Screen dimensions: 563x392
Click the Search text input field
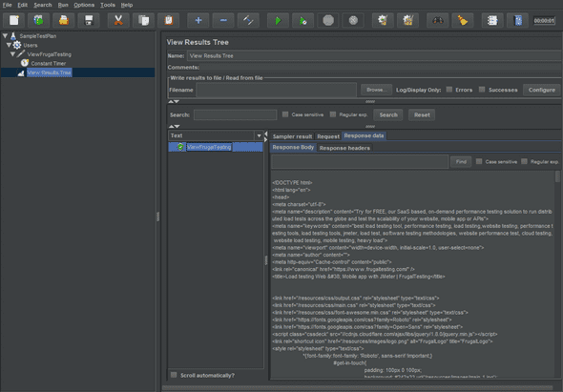point(235,114)
